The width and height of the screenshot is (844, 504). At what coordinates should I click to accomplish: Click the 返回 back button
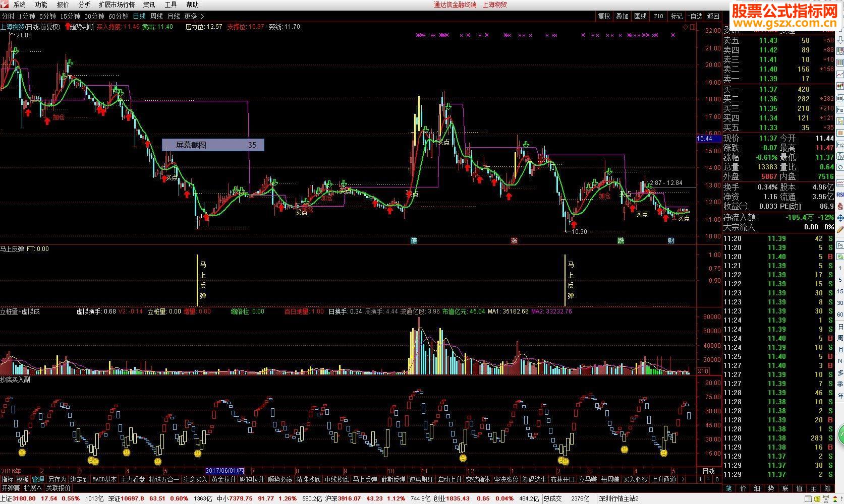(x=713, y=16)
